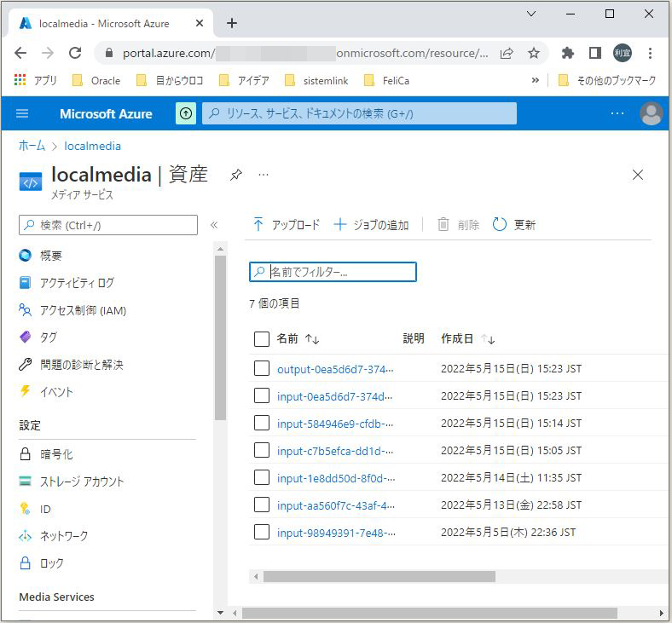
Task: Check the input-0ea5d6d7-374d row checkbox
Action: (262, 395)
